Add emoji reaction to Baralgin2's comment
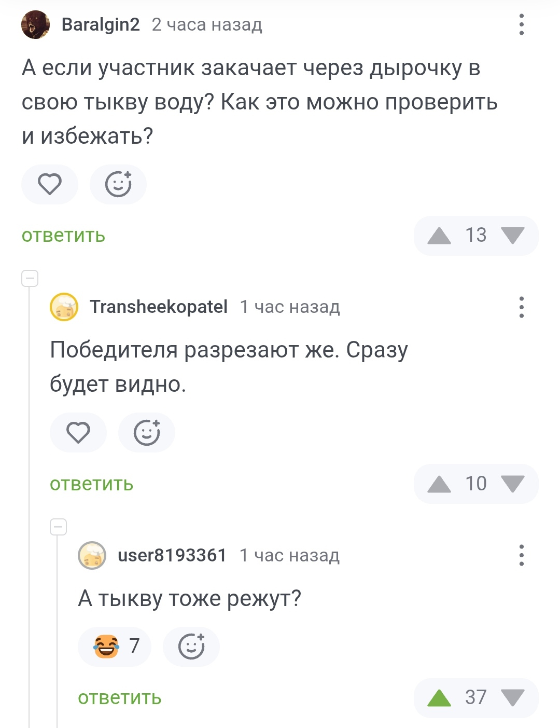This screenshot has width=560, height=728. [118, 184]
